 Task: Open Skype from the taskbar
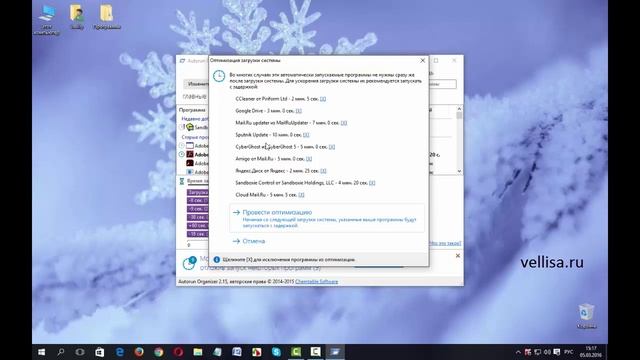click(276, 352)
